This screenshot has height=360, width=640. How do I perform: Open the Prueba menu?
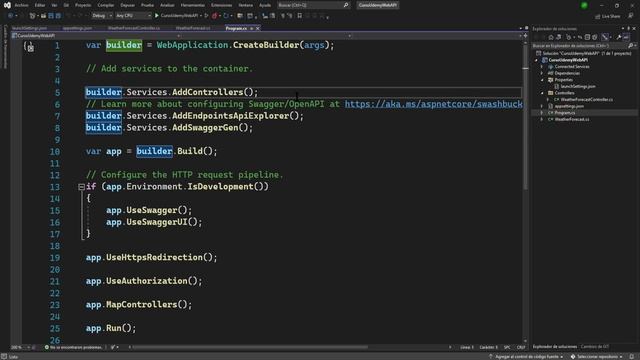[147, 5]
